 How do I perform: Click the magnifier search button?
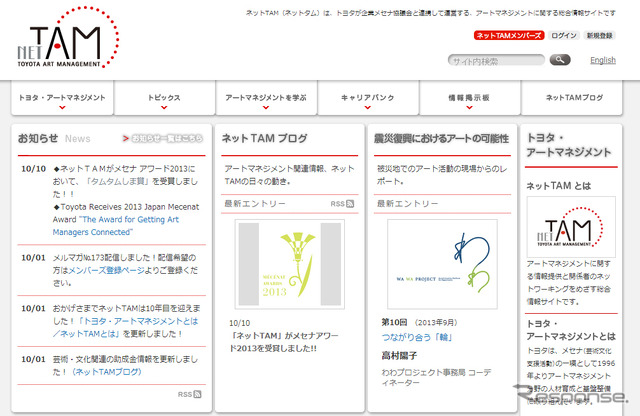tap(560, 60)
